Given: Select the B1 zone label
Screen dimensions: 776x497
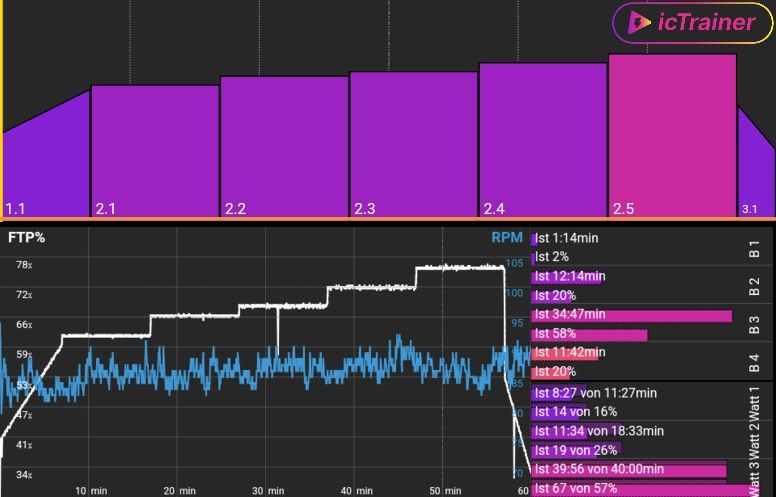Looking at the screenshot, I should (755, 248).
